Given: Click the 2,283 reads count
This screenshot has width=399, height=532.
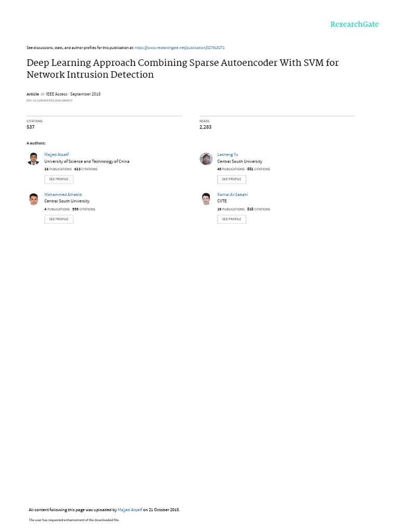Looking at the screenshot, I should tap(205, 127).
